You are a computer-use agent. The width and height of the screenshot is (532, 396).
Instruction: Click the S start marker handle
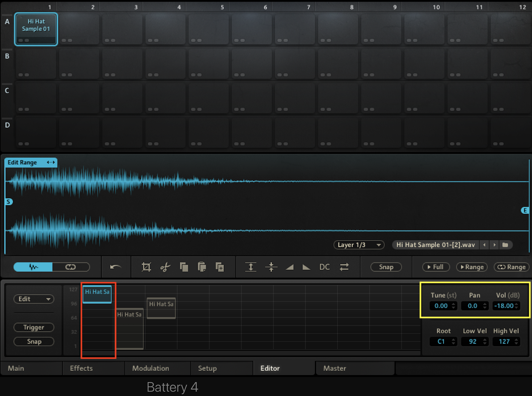(8, 202)
